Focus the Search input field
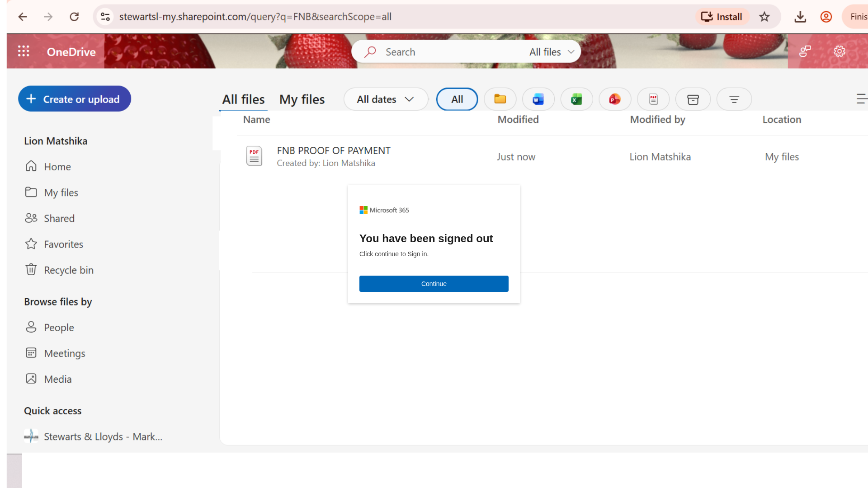Image resolution: width=868 pixels, height=488 pixels. pyautogui.click(x=452, y=52)
